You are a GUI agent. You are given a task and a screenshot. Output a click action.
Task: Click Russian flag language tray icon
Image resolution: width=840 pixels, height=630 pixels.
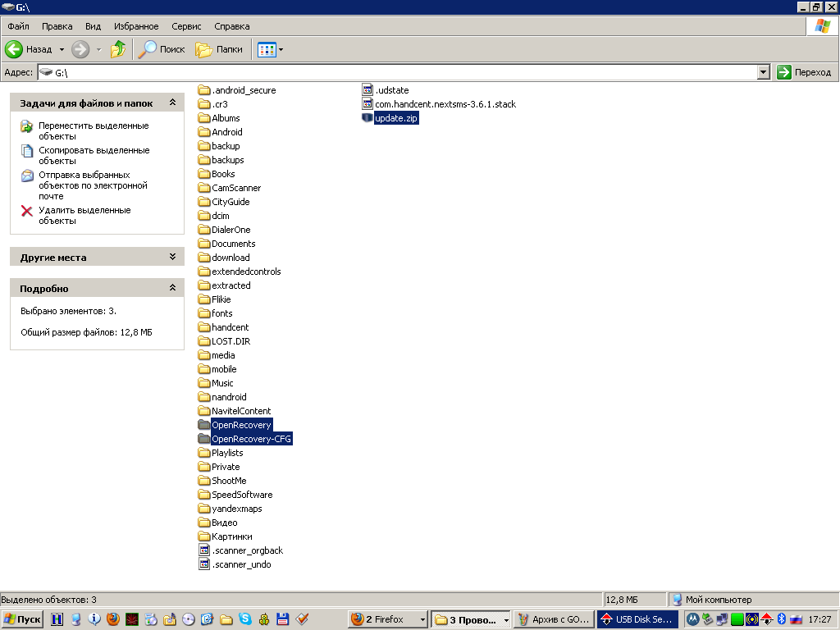[x=796, y=619]
